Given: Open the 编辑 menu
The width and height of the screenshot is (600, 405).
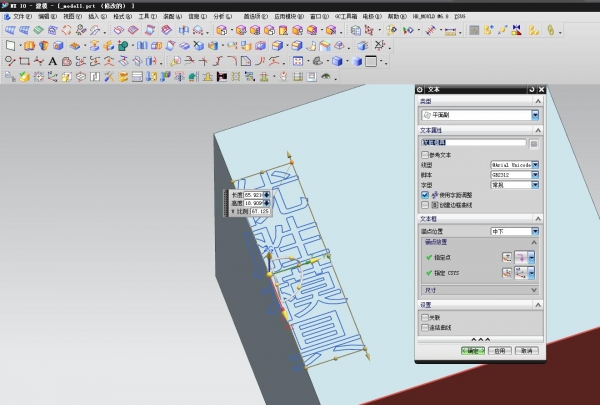Looking at the screenshot, I should (x=47, y=16).
